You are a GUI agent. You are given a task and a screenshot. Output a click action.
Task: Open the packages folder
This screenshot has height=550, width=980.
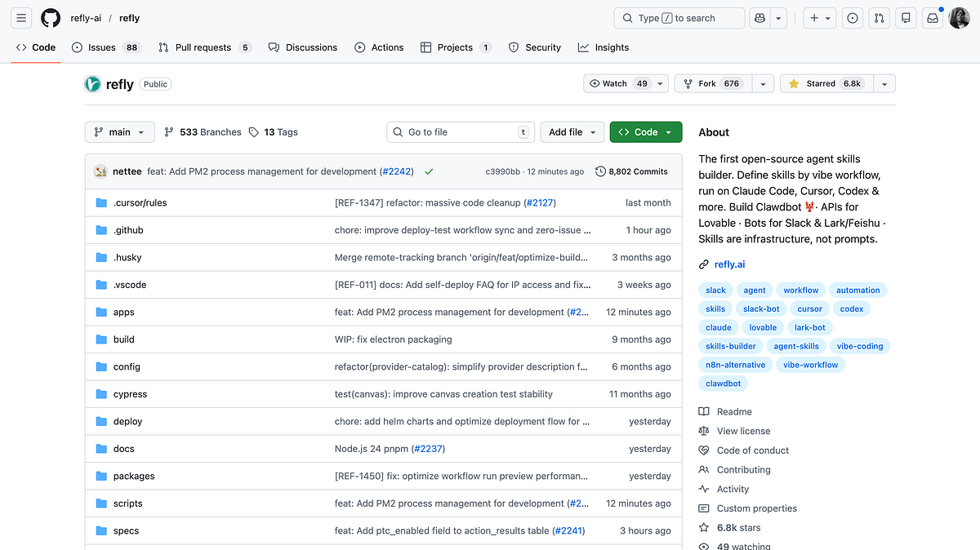tap(134, 476)
